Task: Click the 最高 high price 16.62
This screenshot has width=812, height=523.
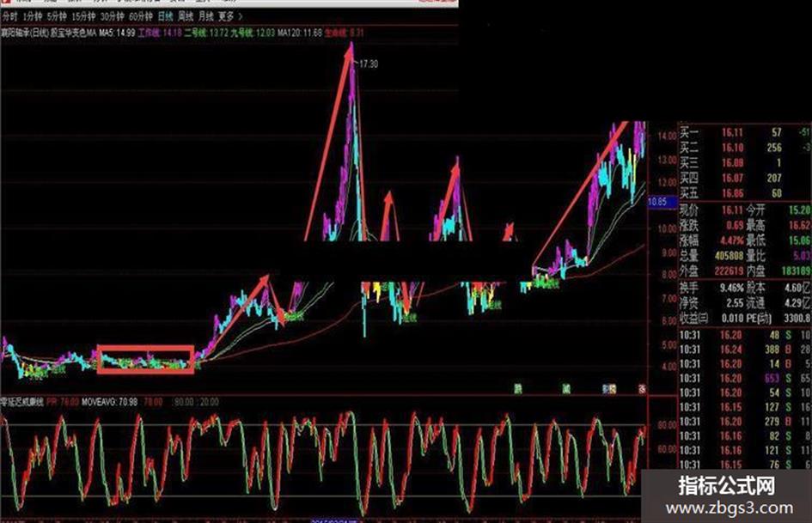Action: (x=799, y=225)
